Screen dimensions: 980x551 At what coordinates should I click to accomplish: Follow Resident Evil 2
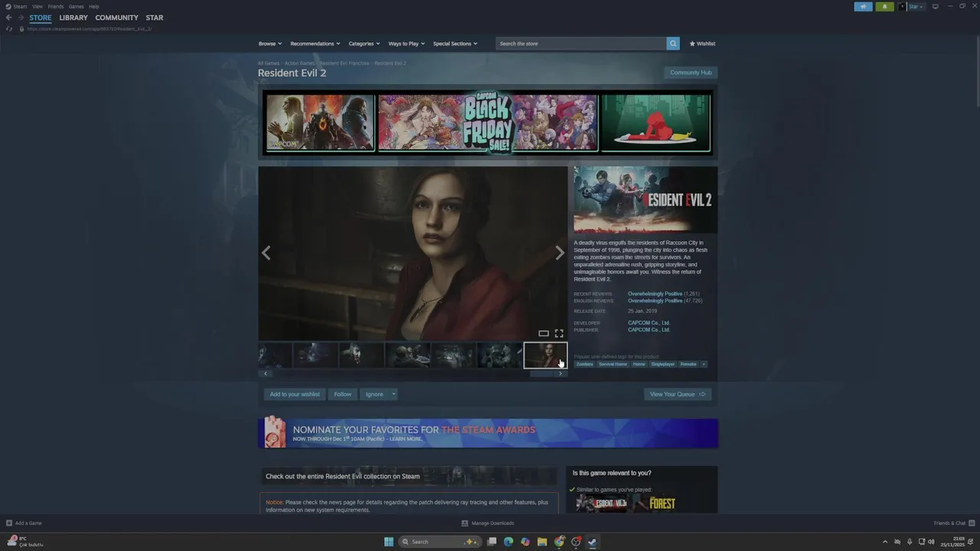coord(342,394)
